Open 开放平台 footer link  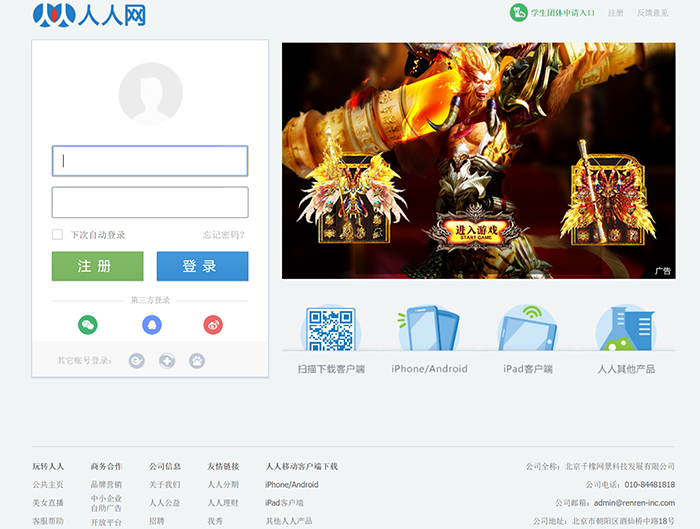click(106, 522)
